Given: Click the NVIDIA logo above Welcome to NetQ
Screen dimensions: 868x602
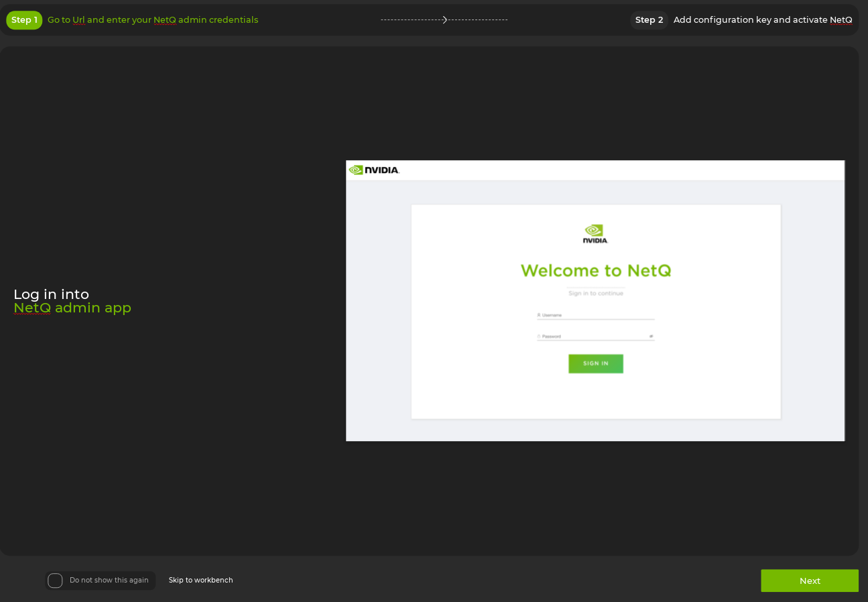Looking at the screenshot, I should (595, 233).
